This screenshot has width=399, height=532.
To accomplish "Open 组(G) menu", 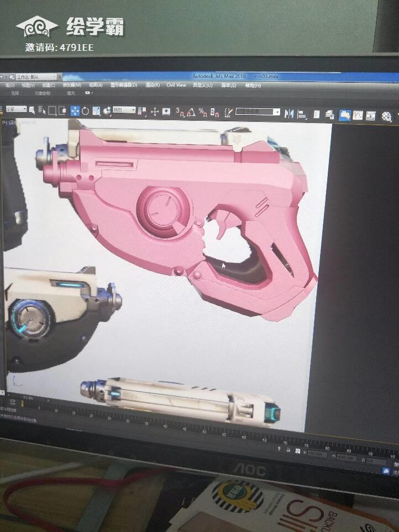I will click(x=9, y=85).
